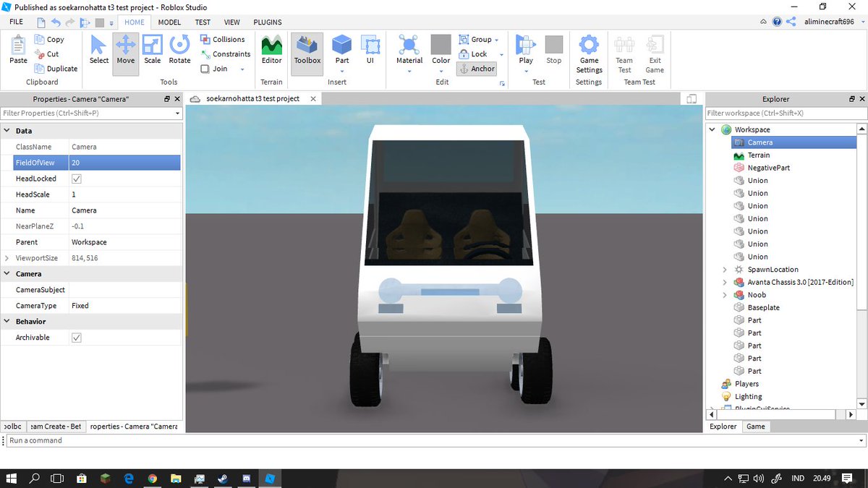This screenshot has height=488, width=868.
Task: Click the share icon near username
Action: 791,22
